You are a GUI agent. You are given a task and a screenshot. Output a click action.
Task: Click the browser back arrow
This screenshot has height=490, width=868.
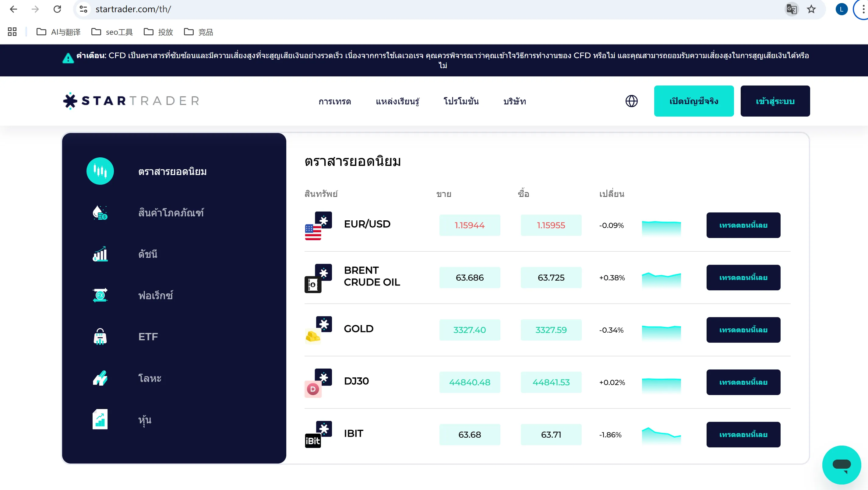[x=13, y=9]
